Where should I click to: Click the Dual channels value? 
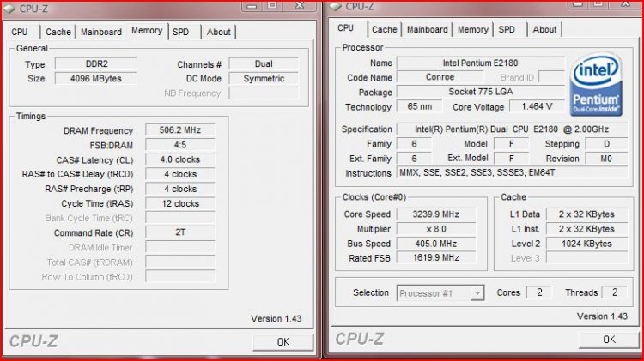click(x=264, y=64)
